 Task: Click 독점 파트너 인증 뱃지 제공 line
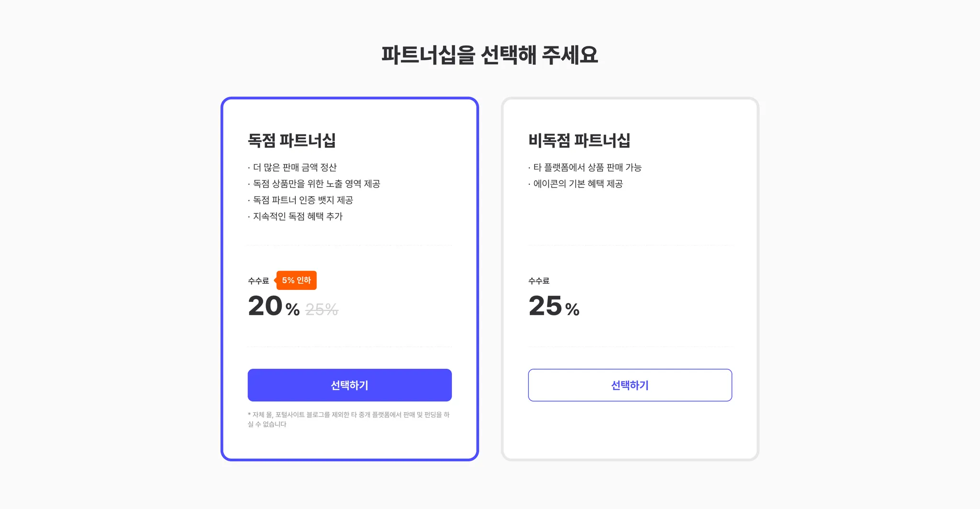[302, 200]
